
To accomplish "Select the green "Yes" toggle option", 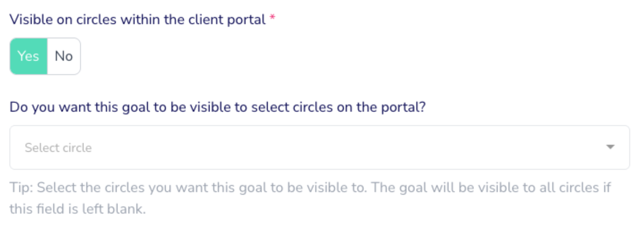I will point(28,56).
